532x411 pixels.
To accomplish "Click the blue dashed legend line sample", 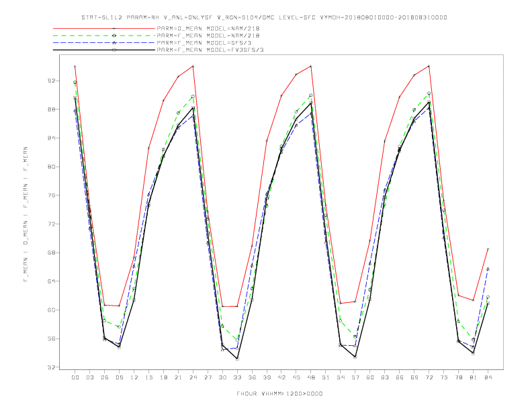I will [104, 43].
